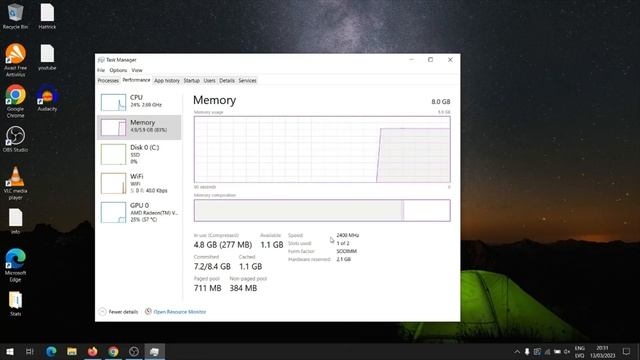The image size is (640, 360).
Task: Select the Hattrick file on desktop
Action: 47,16
